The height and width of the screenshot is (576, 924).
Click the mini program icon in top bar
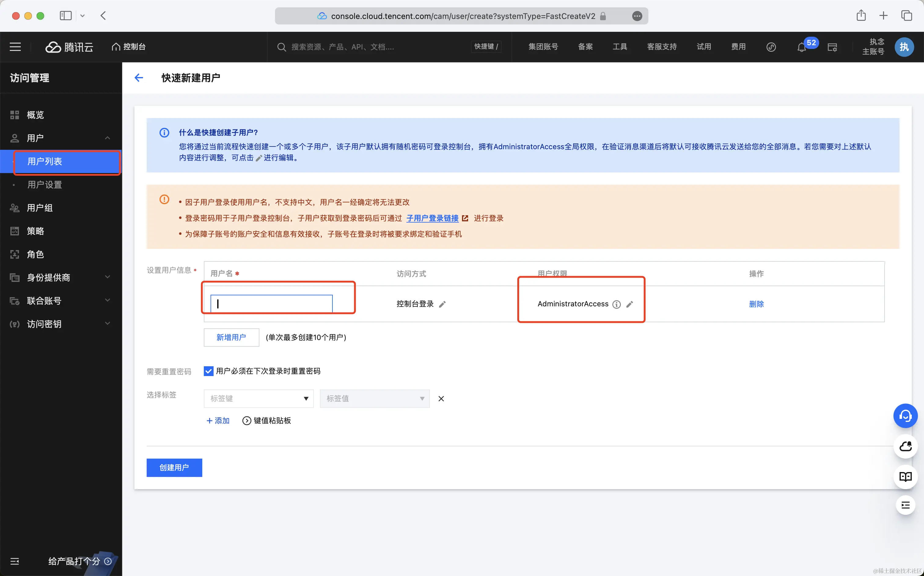771,47
